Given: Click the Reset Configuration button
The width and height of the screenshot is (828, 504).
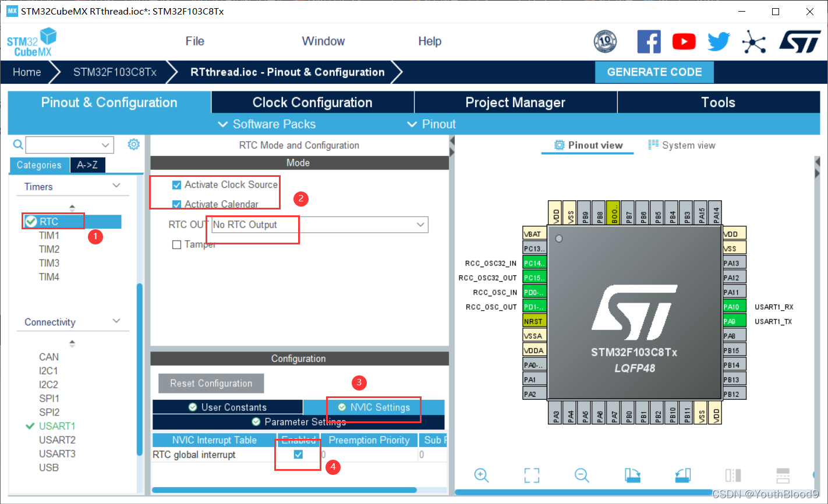Looking at the screenshot, I should [x=211, y=384].
